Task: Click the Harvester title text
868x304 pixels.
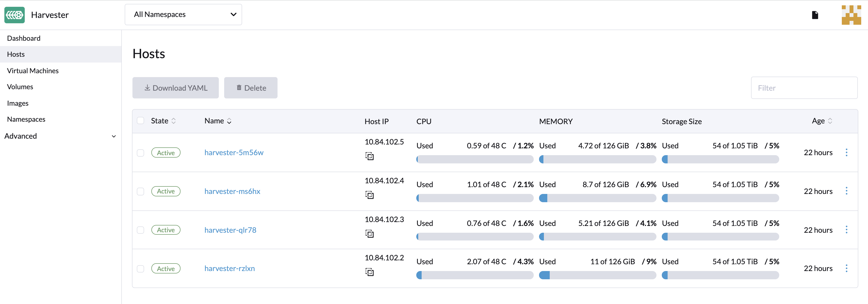Action: pyautogui.click(x=50, y=15)
